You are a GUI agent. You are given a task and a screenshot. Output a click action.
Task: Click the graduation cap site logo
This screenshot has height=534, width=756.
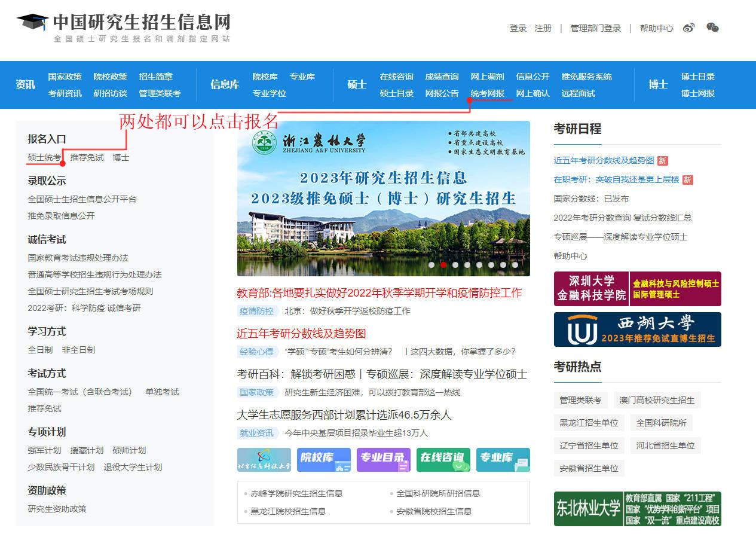point(32,22)
